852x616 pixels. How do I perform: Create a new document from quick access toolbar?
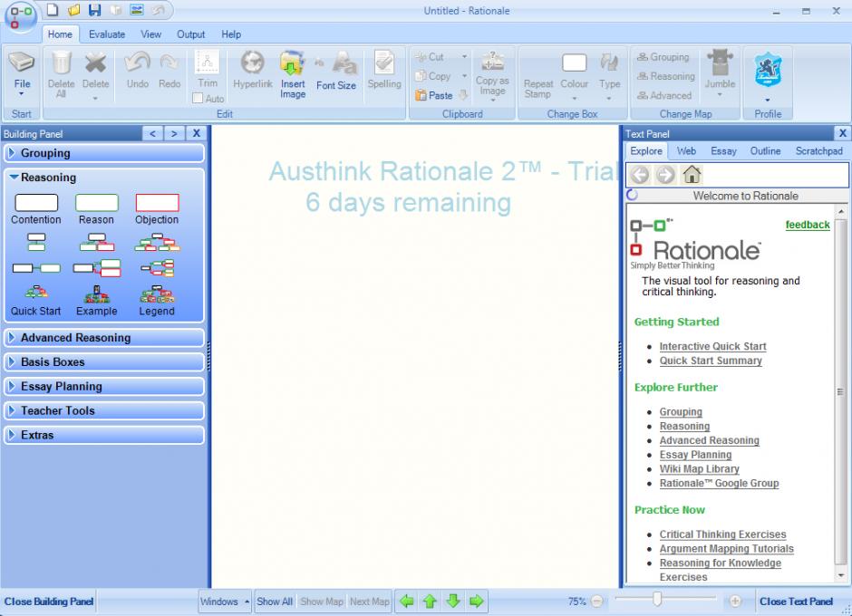point(53,10)
